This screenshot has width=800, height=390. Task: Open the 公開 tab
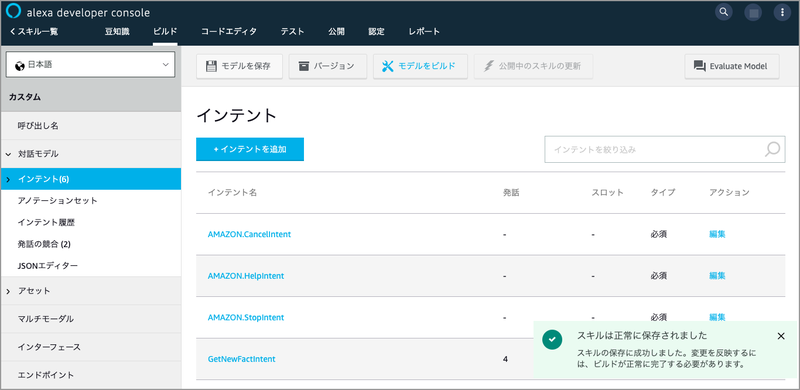tap(336, 32)
